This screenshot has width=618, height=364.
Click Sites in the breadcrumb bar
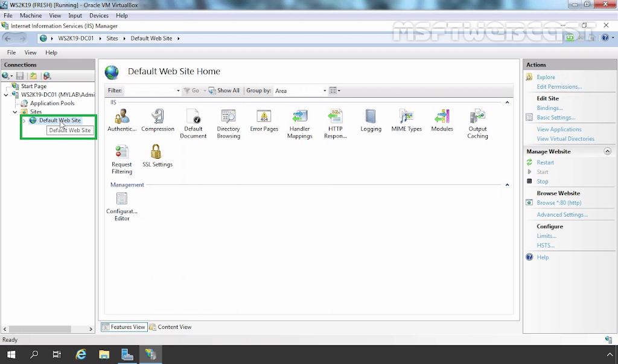tap(112, 38)
